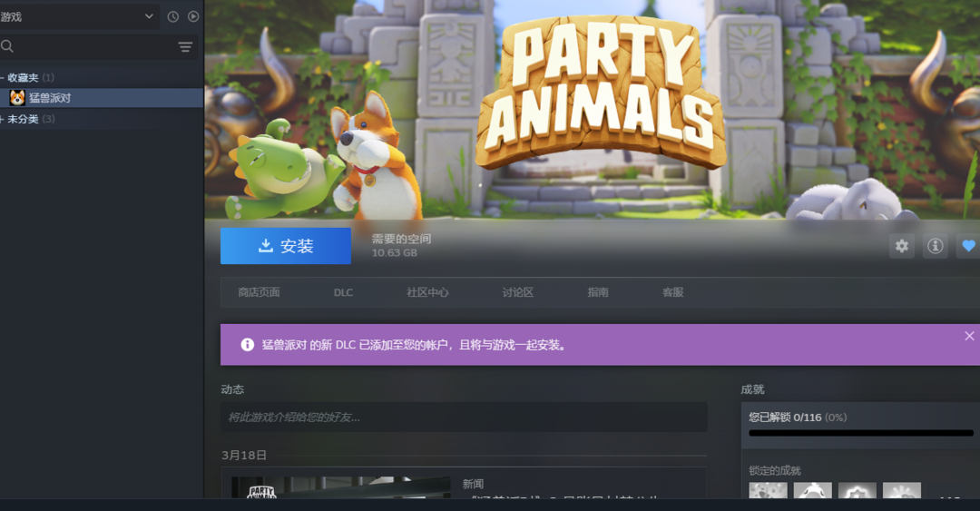Expand the 未分类 category
This screenshot has width=980, height=511.
point(3,119)
